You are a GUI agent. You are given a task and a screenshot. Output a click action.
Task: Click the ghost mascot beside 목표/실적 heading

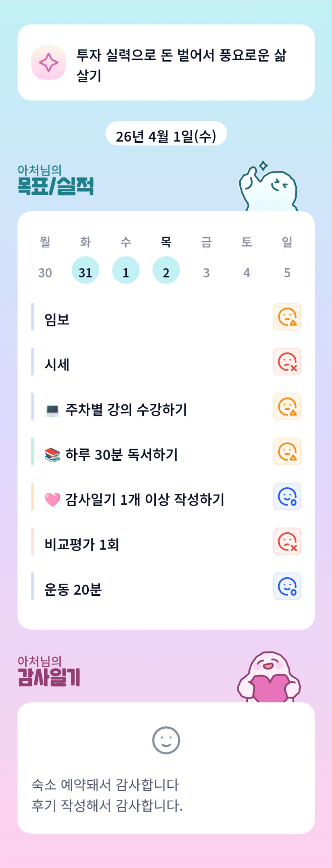point(268,188)
